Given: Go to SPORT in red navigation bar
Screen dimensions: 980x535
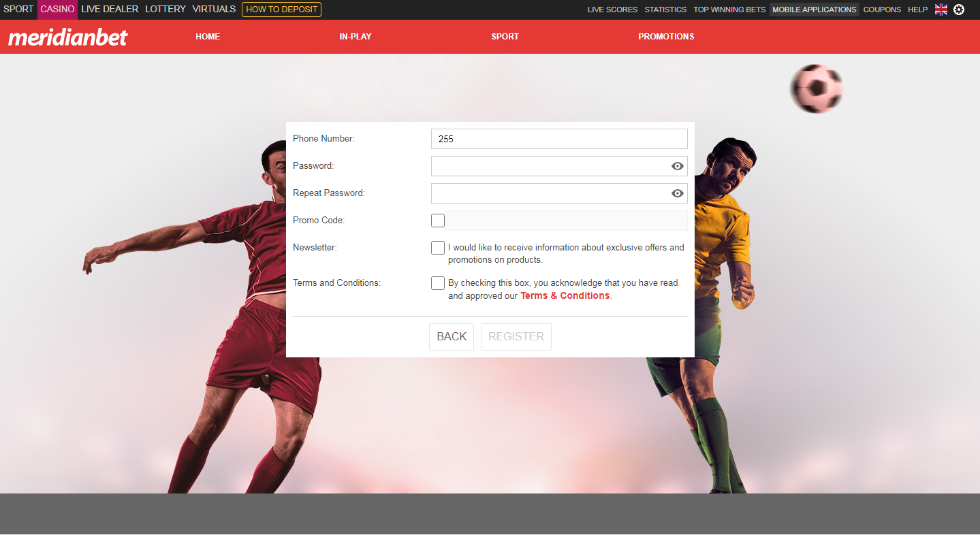Looking at the screenshot, I should (505, 37).
